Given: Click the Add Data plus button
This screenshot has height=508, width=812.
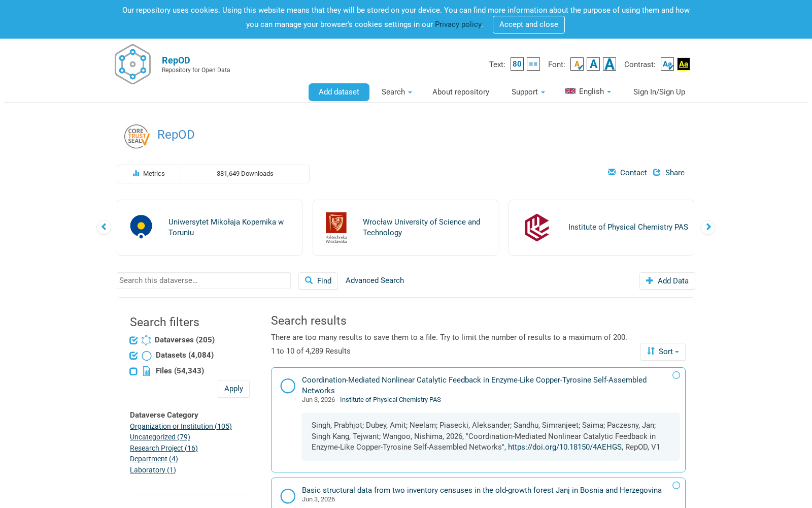Looking at the screenshot, I should [x=667, y=281].
